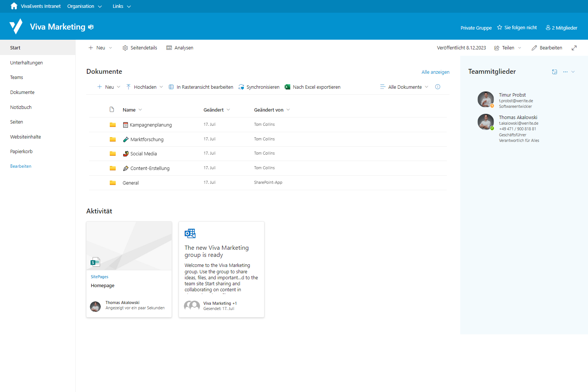588x392 pixels.
Task: Click the expand-to-full-page arrow icon
Action: click(574, 48)
